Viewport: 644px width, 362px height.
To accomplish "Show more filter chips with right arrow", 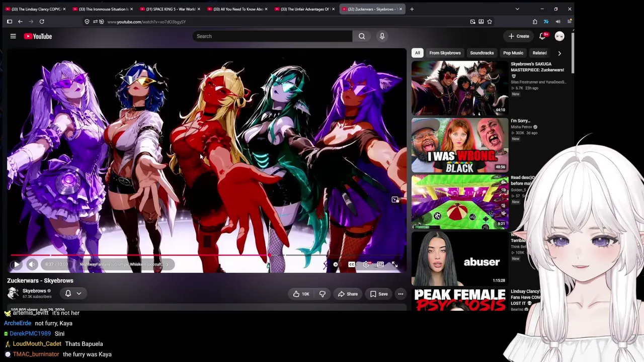I will point(559,53).
